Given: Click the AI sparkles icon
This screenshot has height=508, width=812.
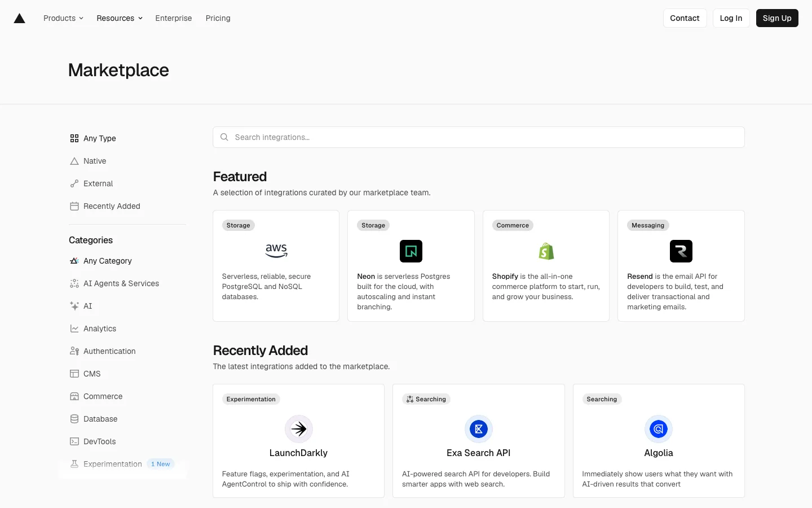Looking at the screenshot, I should point(74,306).
